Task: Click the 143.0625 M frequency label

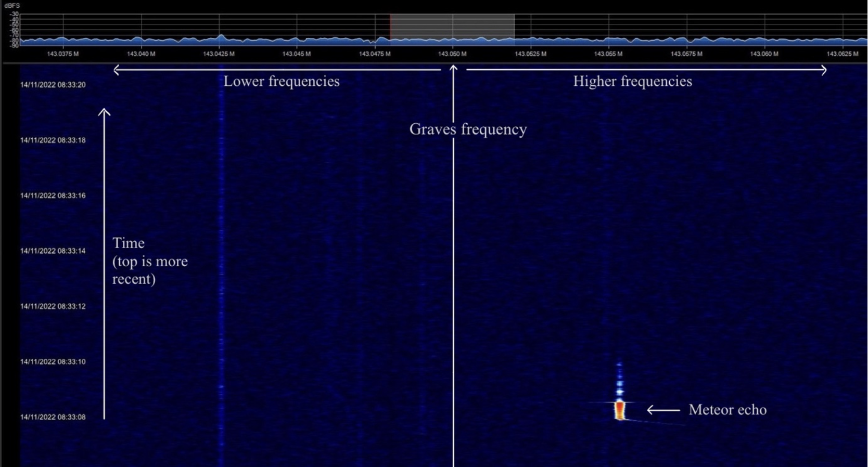Action: [843, 54]
